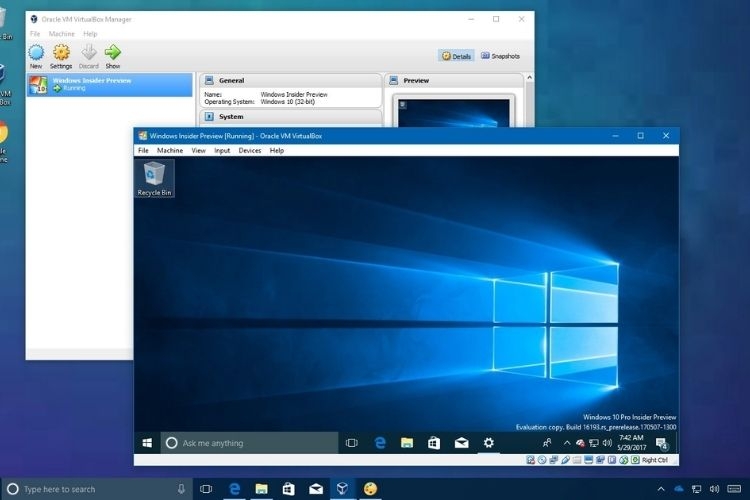This screenshot has width=750, height=500.
Task: Open Mail from guest taskbar
Action: pyautogui.click(x=461, y=443)
